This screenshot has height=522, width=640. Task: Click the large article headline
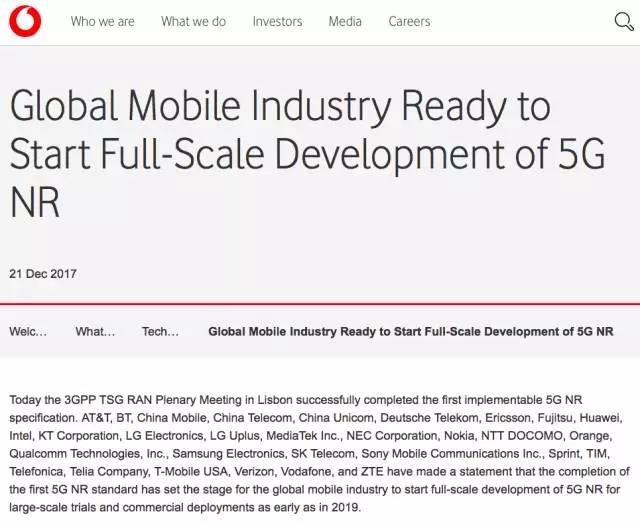coord(307,153)
